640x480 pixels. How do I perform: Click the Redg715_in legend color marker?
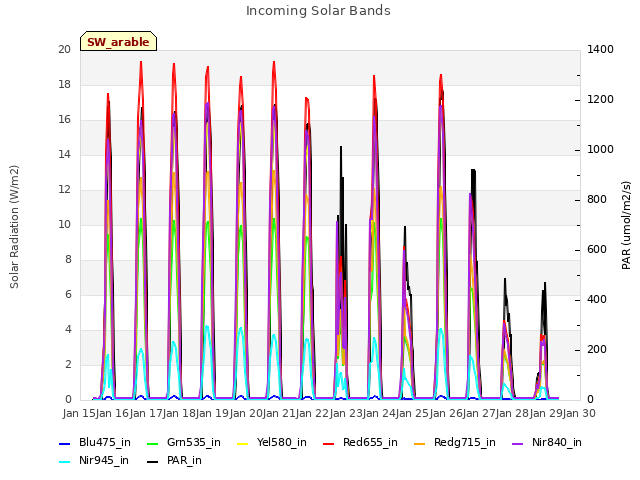tap(419, 444)
